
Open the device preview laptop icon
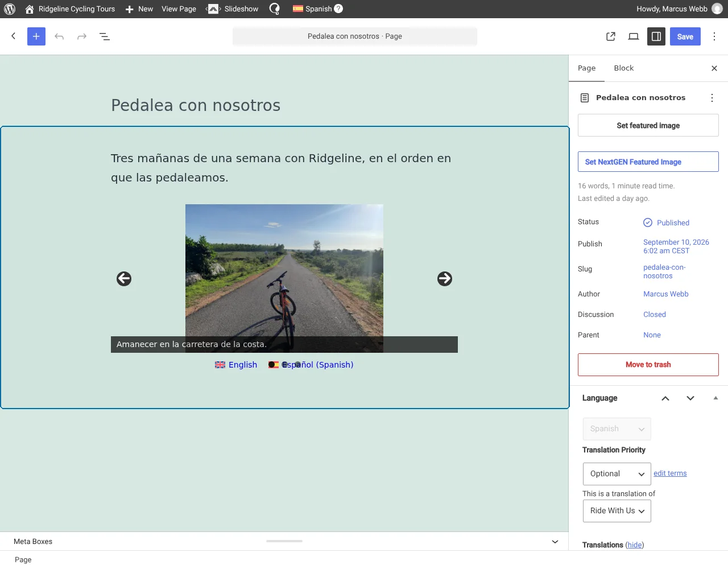click(634, 36)
